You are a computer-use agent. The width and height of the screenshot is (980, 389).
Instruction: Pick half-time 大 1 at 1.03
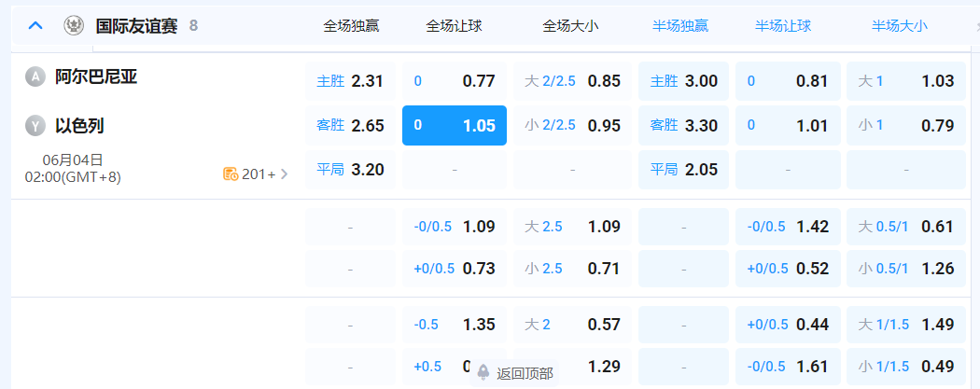point(906,81)
